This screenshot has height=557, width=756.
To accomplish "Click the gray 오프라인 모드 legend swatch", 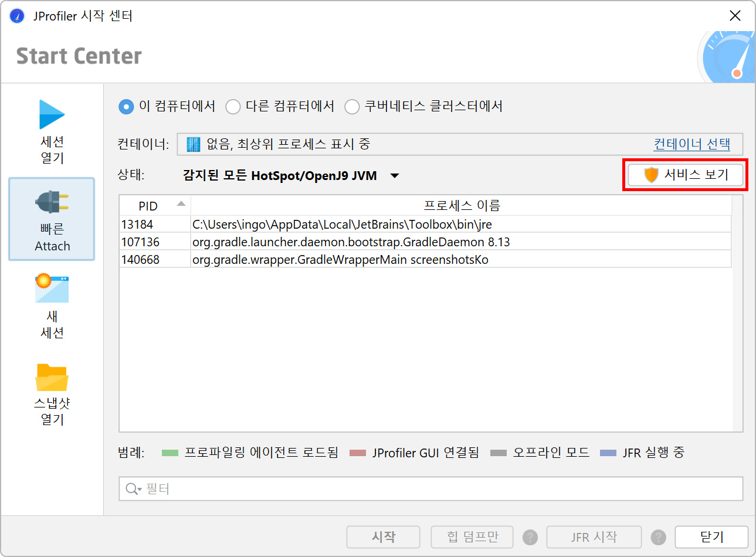I will 498,453.
